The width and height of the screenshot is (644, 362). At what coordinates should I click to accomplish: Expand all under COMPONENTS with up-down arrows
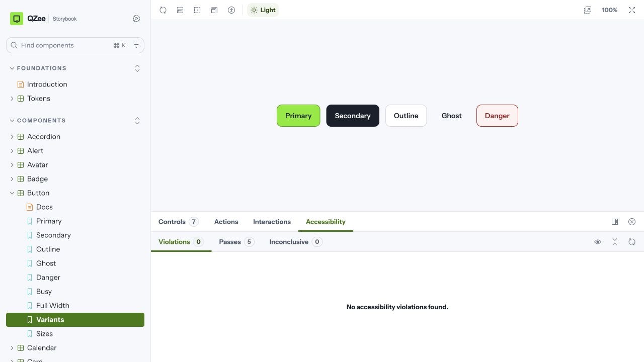137,121
